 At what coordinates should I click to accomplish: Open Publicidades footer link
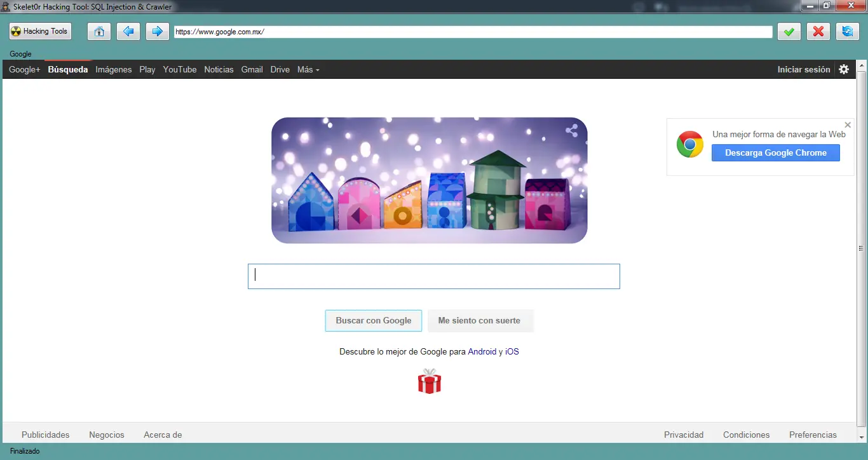pyautogui.click(x=46, y=435)
